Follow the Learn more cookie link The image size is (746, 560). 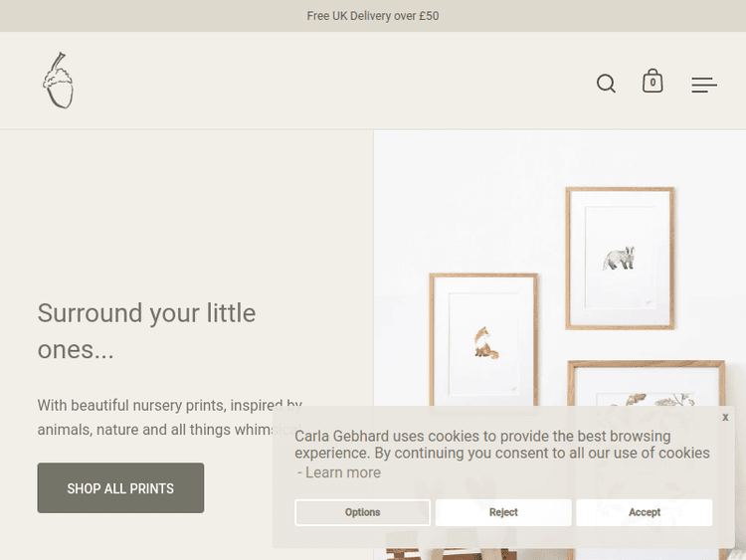pyautogui.click(x=342, y=472)
